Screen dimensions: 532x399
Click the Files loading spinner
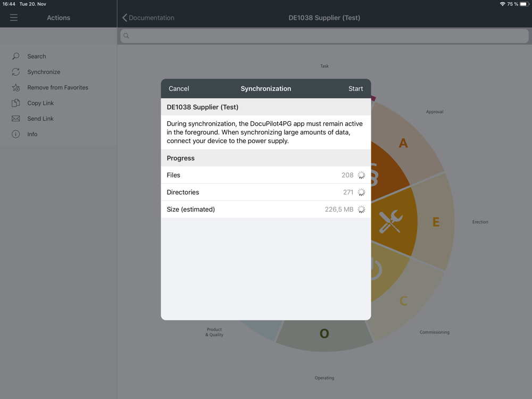tap(361, 175)
